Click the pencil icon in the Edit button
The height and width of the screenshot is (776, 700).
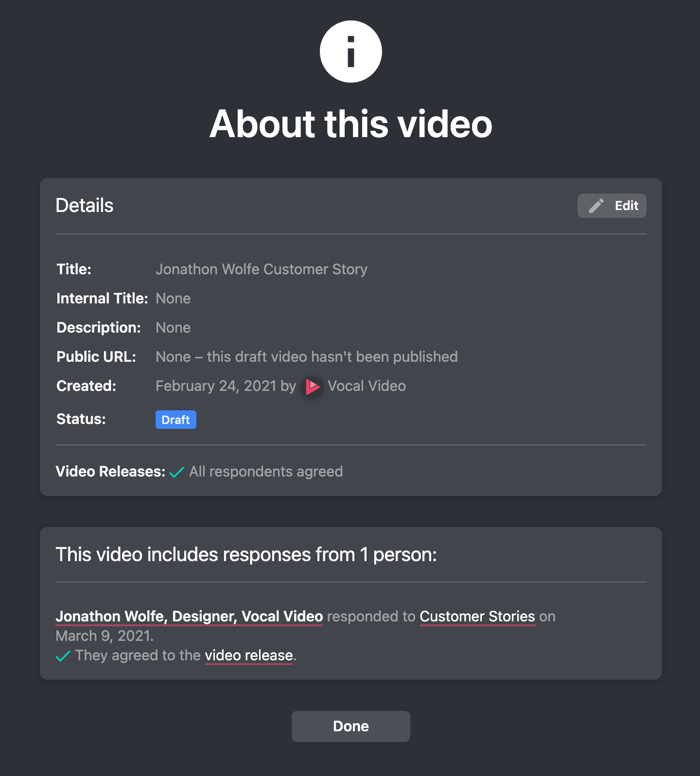596,206
